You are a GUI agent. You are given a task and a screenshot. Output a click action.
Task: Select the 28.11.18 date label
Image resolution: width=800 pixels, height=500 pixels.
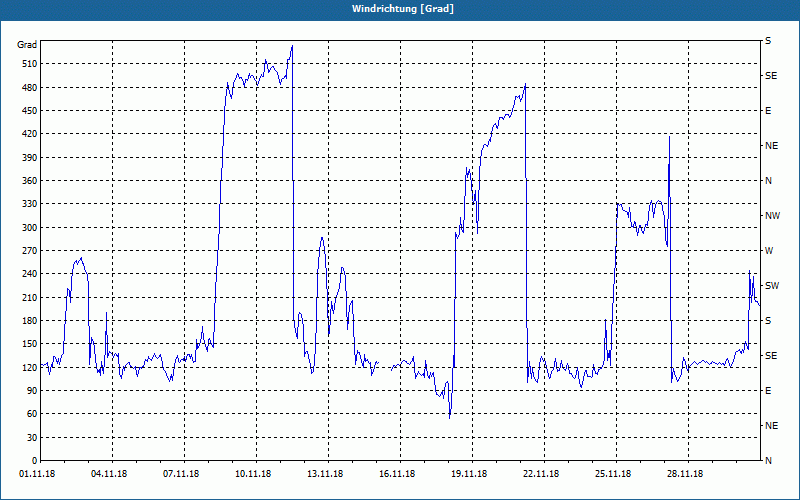click(x=685, y=474)
